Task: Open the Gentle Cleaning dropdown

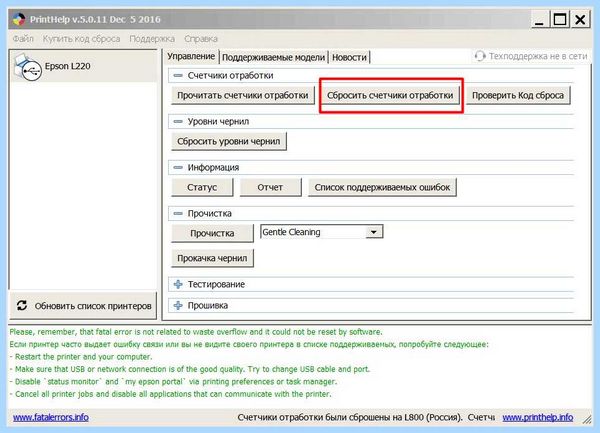Action: (x=373, y=232)
